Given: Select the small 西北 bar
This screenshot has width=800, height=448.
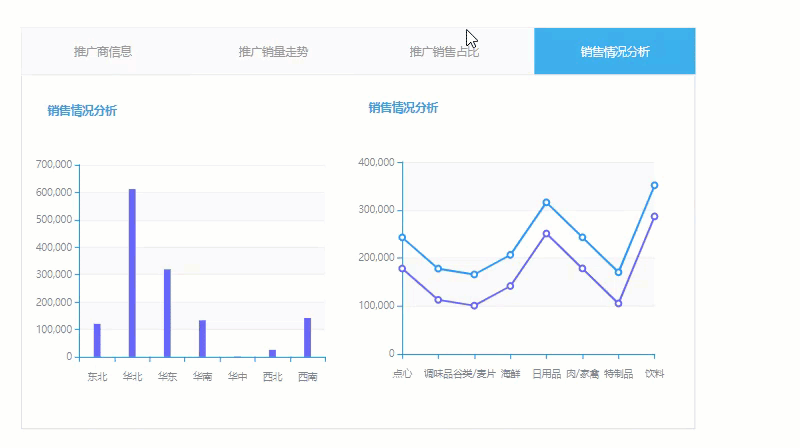Looking at the screenshot, I should pyautogui.click(x=272, y=353).
